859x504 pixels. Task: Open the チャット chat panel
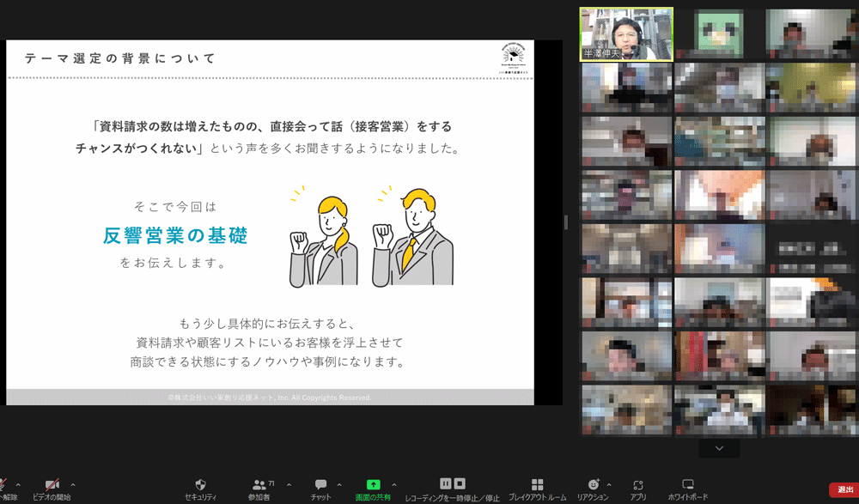click(321, 485)
